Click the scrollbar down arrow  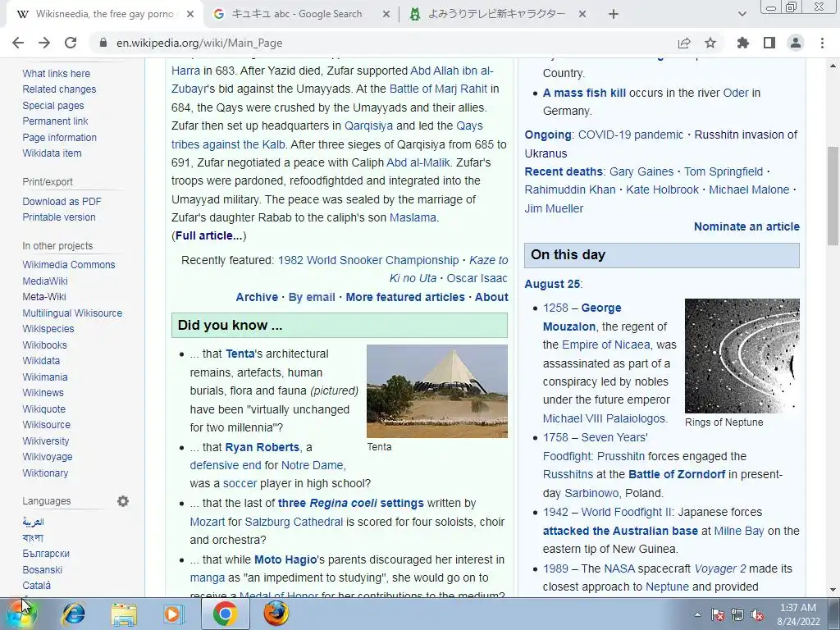click(x=833, y=591)
